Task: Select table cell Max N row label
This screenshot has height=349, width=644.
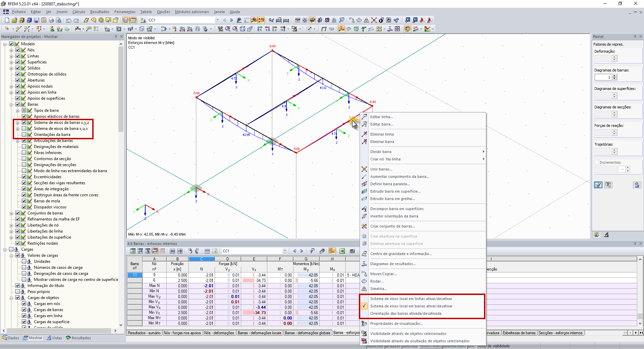Action: tap(154, 286)
